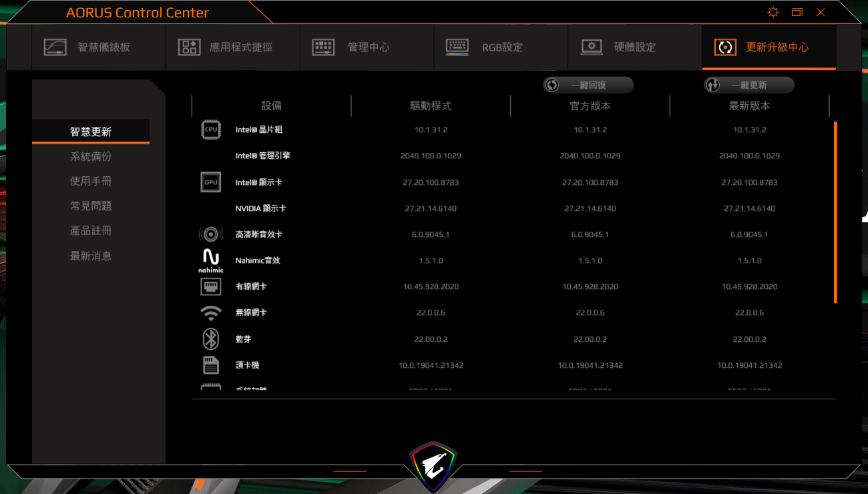The width and height of the screenshot is (868, 494).
Task: Select 智慧更新 in the sidebar
Action: tap(91, 132)
